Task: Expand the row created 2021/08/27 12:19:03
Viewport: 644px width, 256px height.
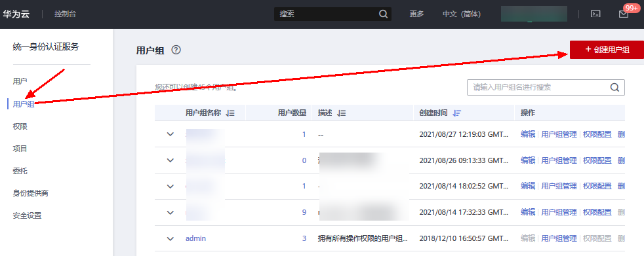Action: click(x=171, y=134)
